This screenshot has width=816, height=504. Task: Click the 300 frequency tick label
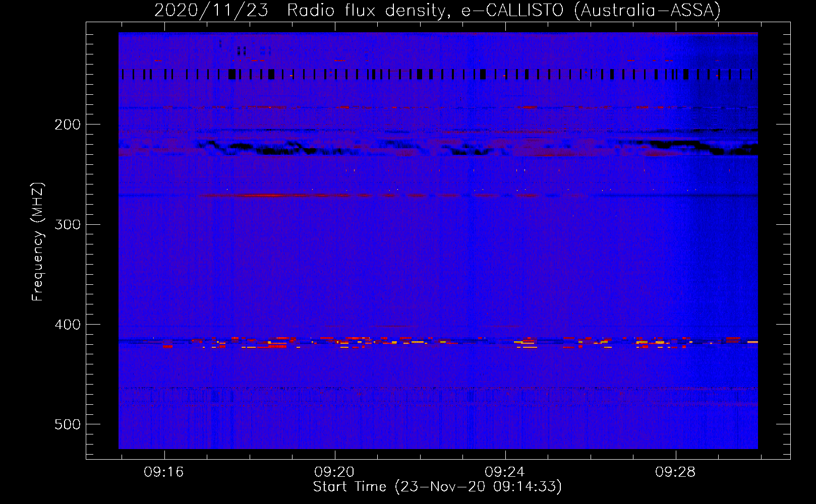point(68,224)
